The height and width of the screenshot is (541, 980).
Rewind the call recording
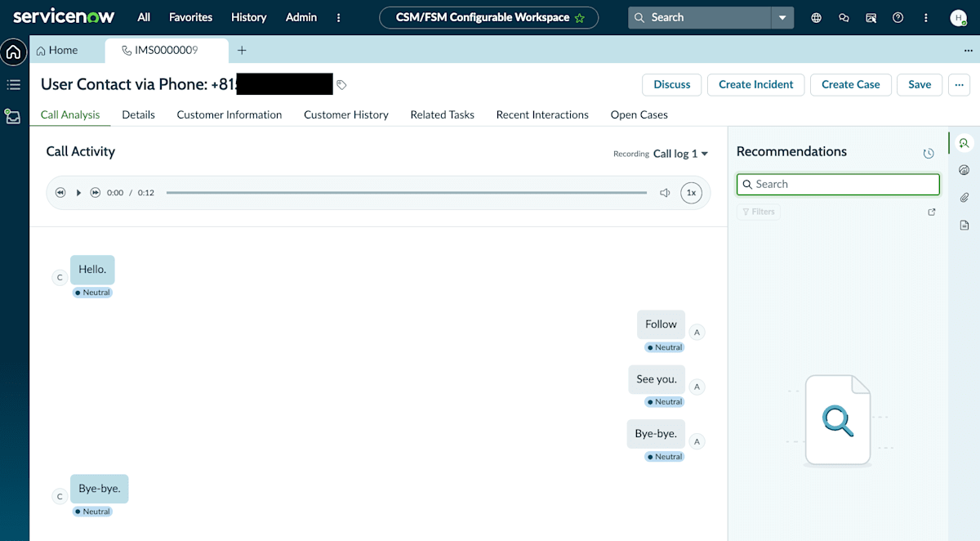[x=60, y=193]
